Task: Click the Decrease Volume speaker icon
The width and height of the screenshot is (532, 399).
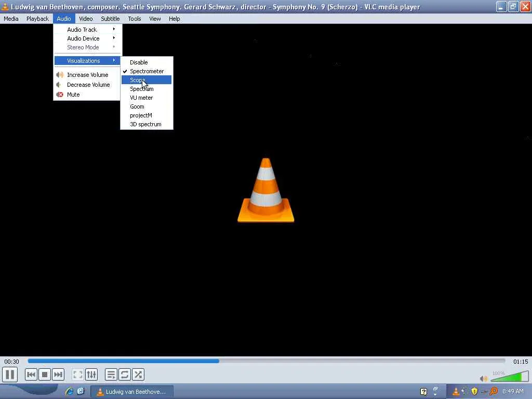Action: (59, 85)
